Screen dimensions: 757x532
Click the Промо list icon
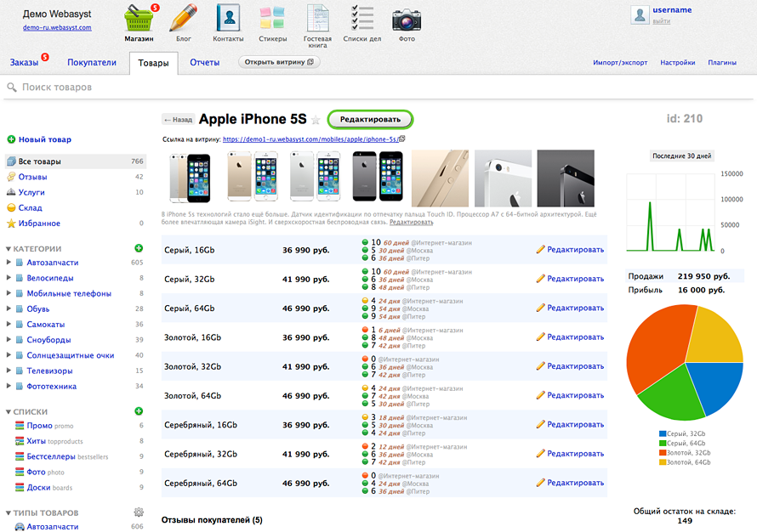(20, 426)
